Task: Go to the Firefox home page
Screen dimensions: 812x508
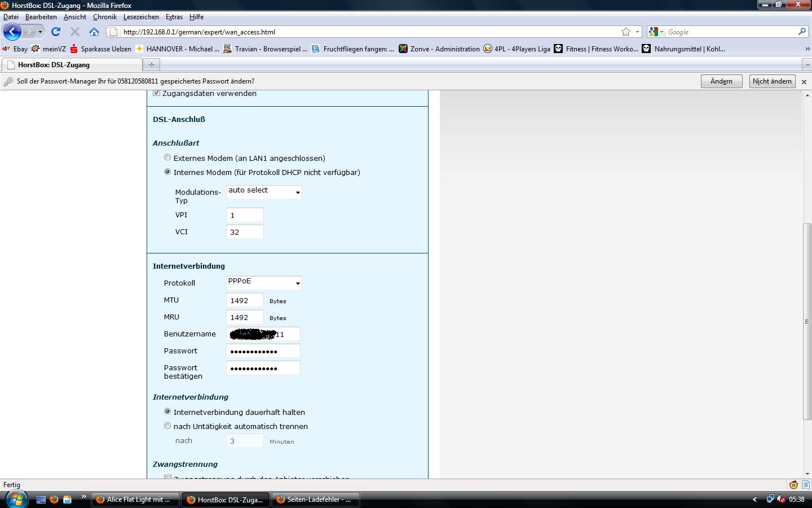Action: pos(94,32)
